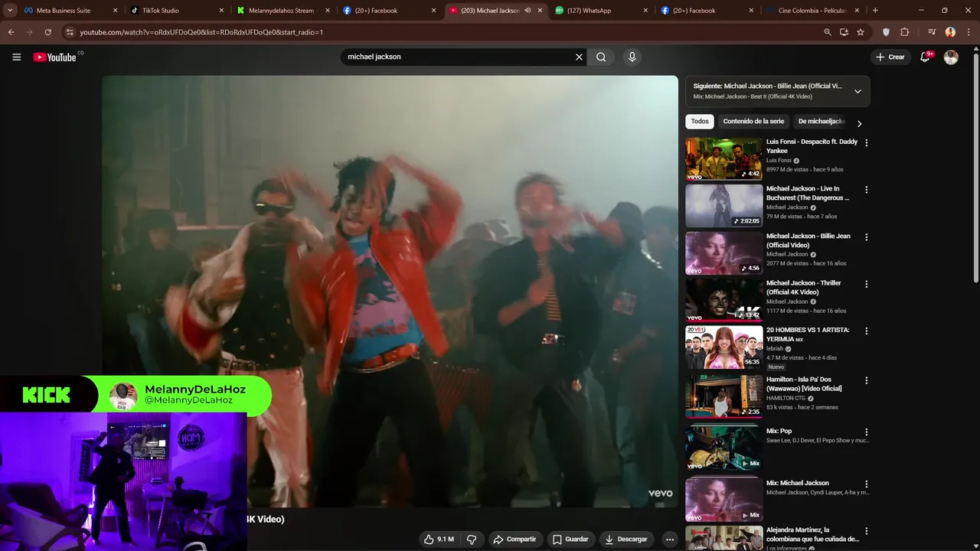The height and width of the screenshot is (551, 980).
Task: Start voice search with microphone icon
Action: pyautogui.click(x=632, y=57)
